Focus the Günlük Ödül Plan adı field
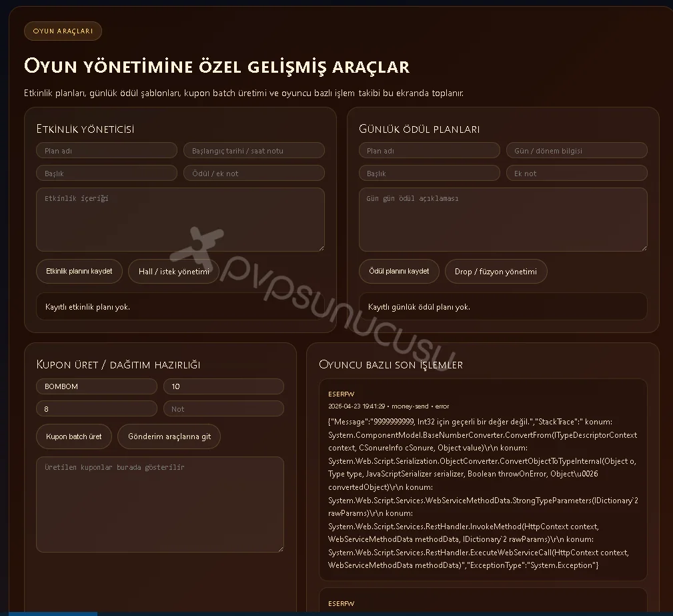 (430, 150)
